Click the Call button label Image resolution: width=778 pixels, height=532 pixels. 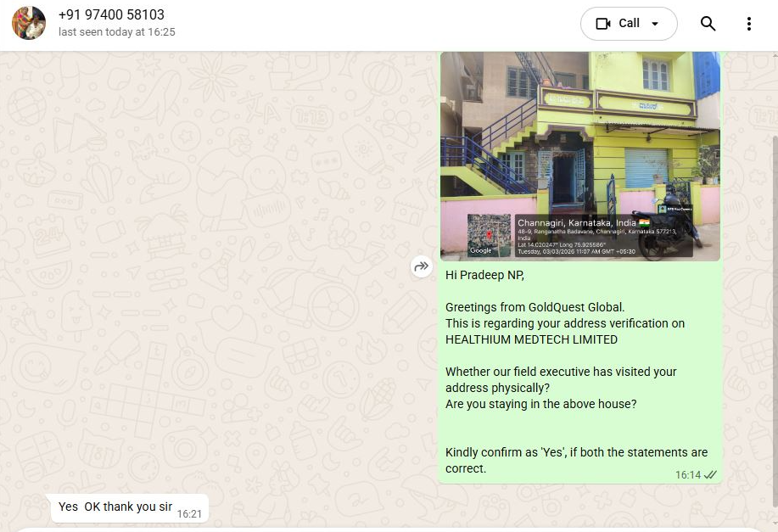pyautogui.click(x=629, y=23)
